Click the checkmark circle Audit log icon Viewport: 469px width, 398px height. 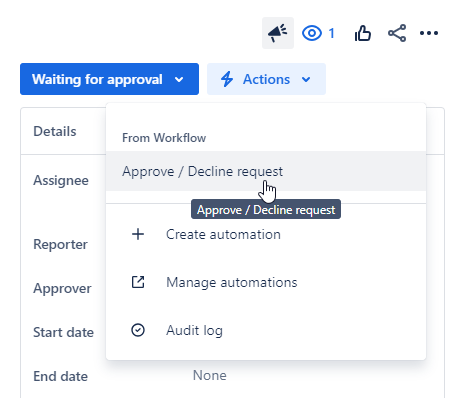(138, 330)
